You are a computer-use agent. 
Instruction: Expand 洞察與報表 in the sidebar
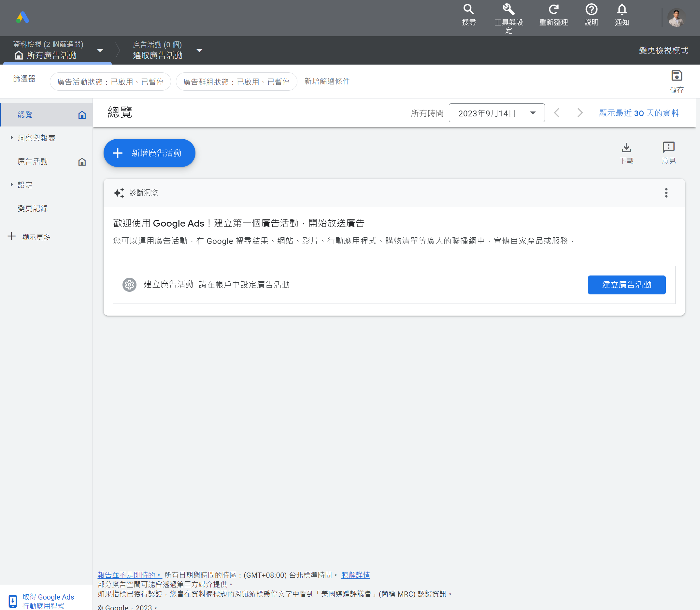tap(36, 138)
